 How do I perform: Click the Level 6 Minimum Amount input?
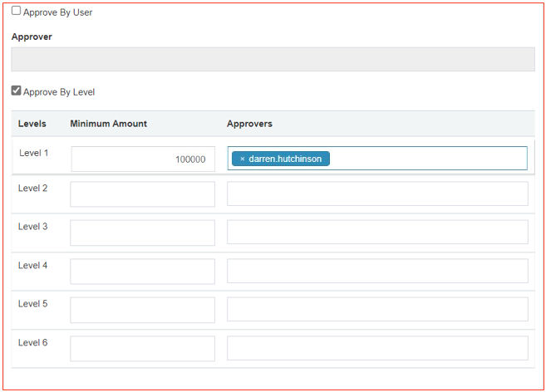click(142, 348)
